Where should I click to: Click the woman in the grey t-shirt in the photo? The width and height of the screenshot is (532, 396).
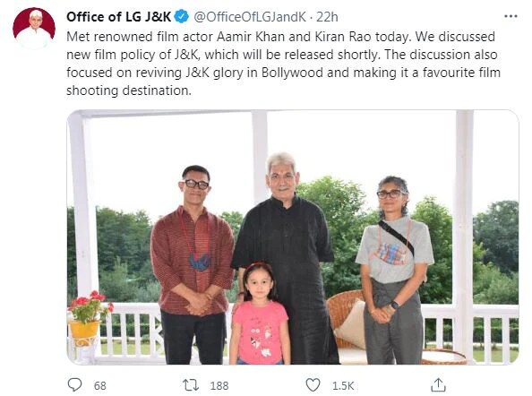[x=394, y=271]
